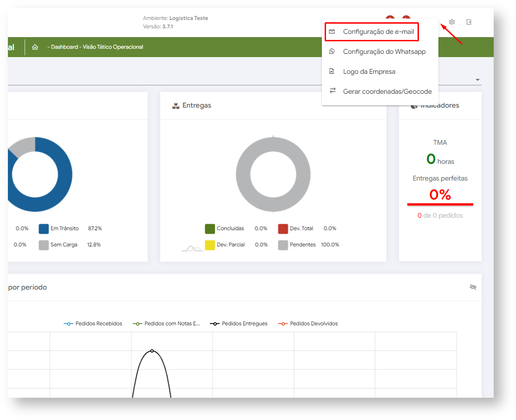Open the settings gear icon
Image resolution: width=516 pixels, height=420 pixels.
coord(452,22)
